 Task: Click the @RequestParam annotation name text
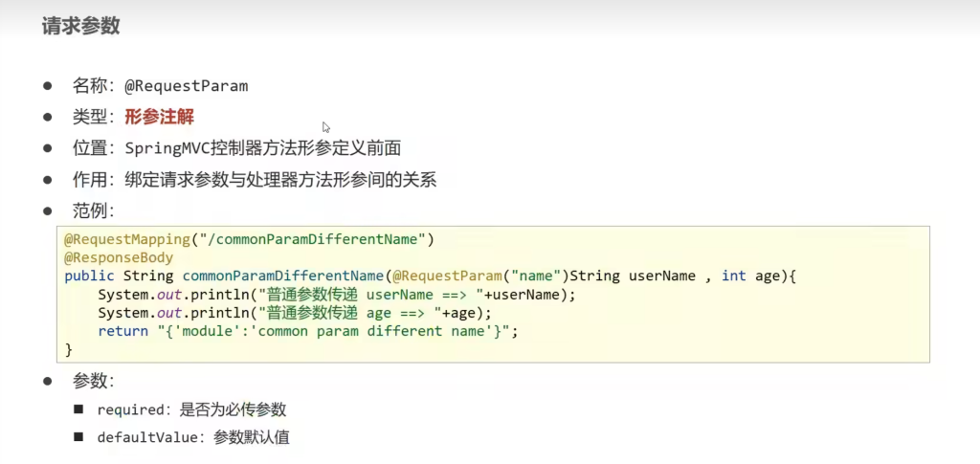186,86
